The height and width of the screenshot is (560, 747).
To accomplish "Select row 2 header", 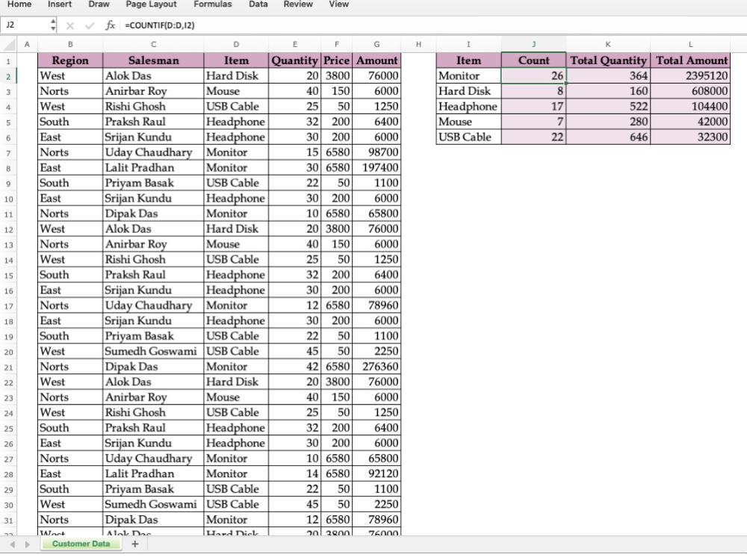I will pos(8,76).
